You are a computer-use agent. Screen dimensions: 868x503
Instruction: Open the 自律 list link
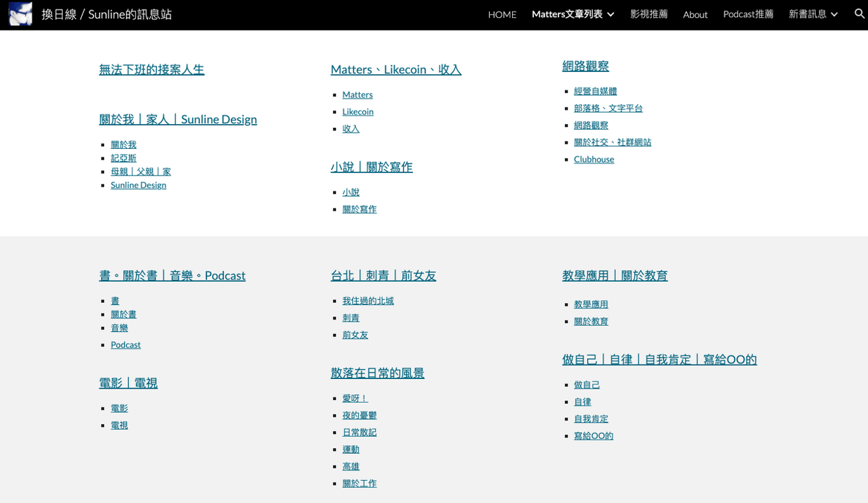pyautogui.click(x=583, y=402)
